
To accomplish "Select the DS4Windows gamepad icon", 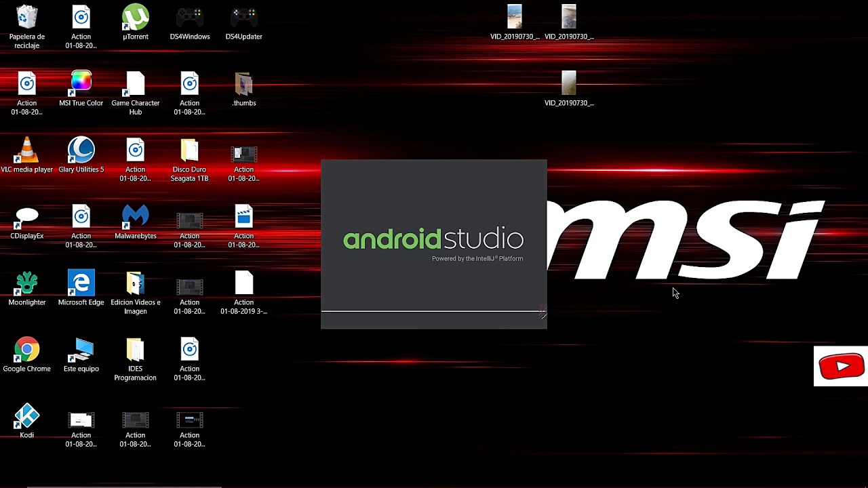I will (190, 17).
